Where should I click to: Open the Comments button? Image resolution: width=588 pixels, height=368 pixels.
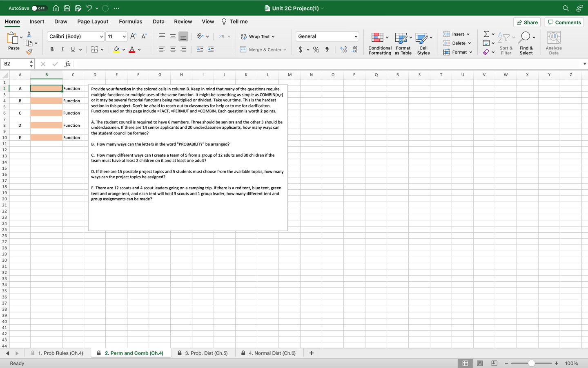click(564, 22)
